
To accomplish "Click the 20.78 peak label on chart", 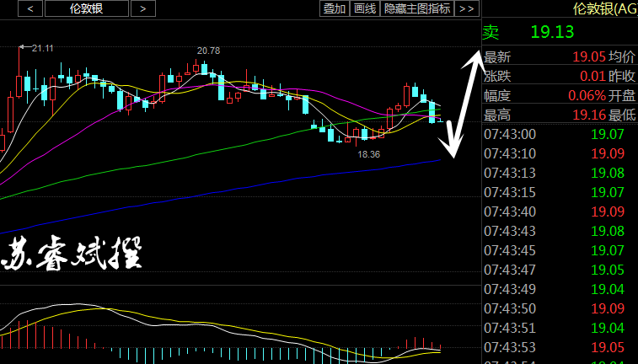I will pos(208,51).
